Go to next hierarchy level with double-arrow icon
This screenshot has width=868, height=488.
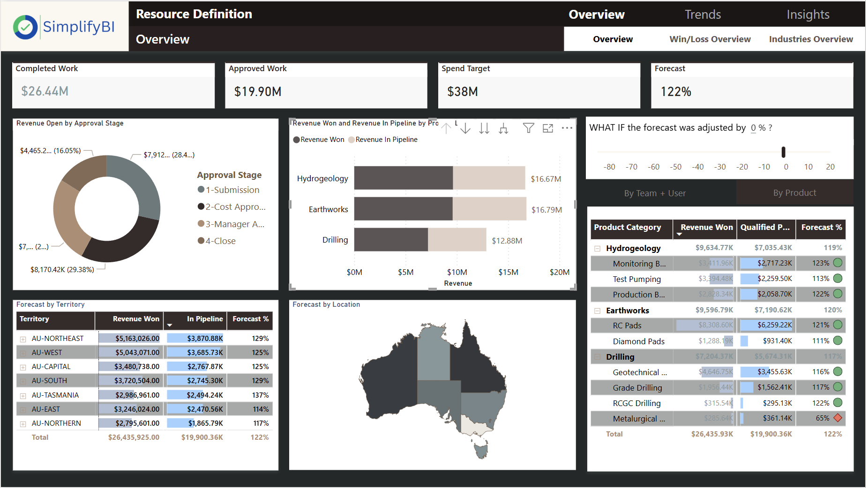tap(484, 128)
